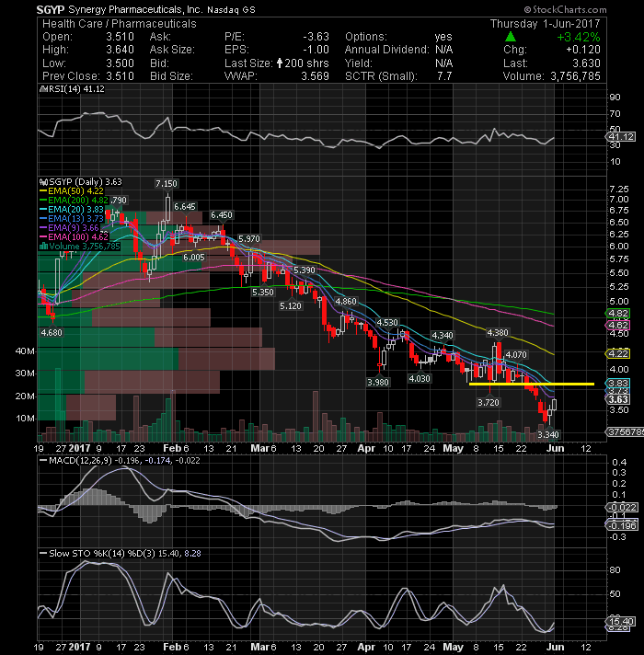Click the 4.530 price label
Screen dimensions: 644x655
pyautogui.click(x=387, y=323)
